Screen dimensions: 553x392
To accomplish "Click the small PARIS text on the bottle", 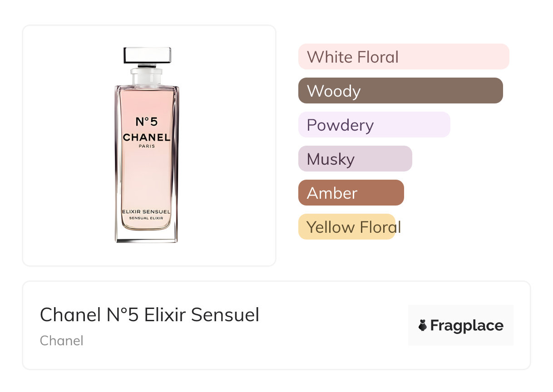I will click(146, 146).
